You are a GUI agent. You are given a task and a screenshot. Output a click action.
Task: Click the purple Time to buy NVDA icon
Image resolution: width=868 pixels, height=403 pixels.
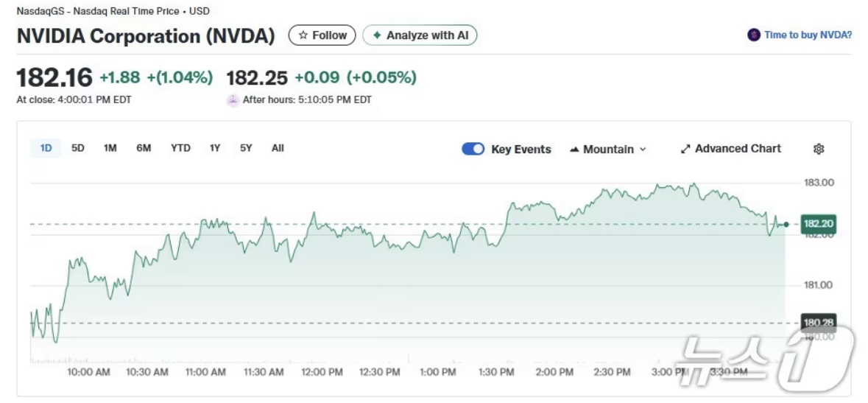coord(753,35)
